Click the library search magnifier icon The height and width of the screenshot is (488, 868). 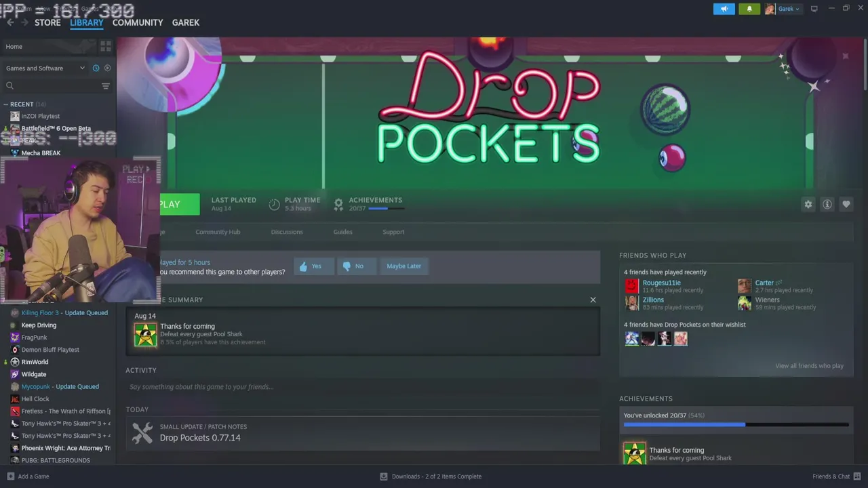coord(10,85)
